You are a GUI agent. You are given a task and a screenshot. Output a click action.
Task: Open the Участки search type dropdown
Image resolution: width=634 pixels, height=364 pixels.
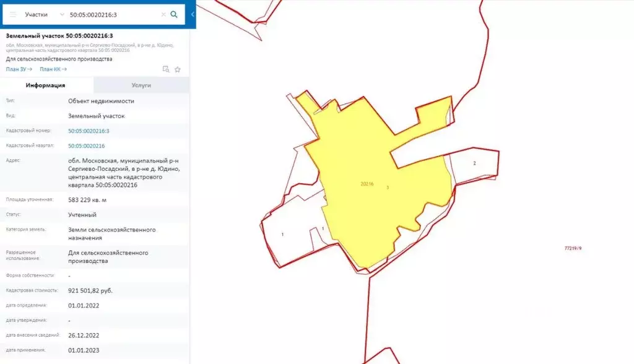(x=45, y=14)
